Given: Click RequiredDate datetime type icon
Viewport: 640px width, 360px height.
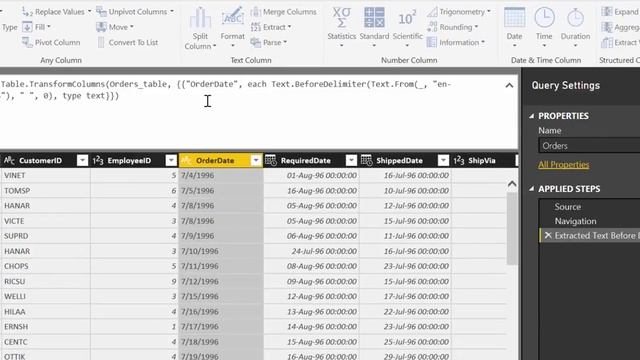Looking at the screenshot, I should [271, 160].
